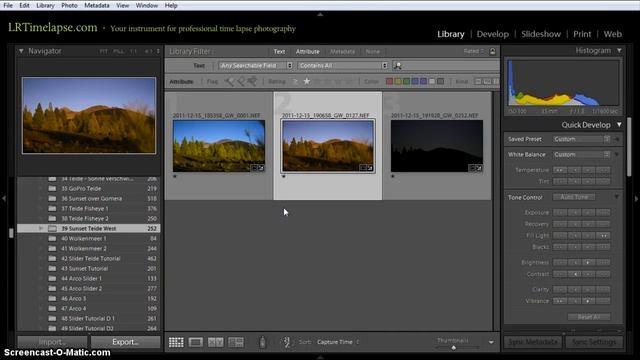Filter by picked flag

(x=229, y=82)
